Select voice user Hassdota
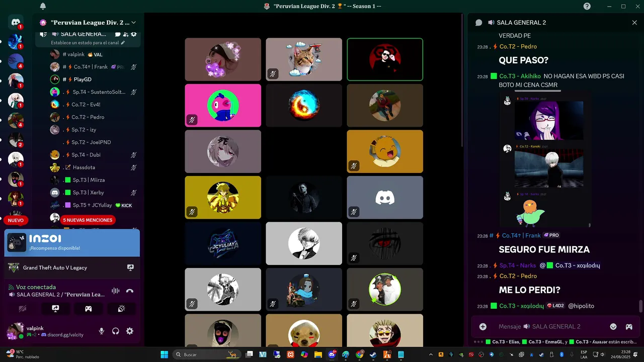Screen dimensions: 644x362 [94, 167]
